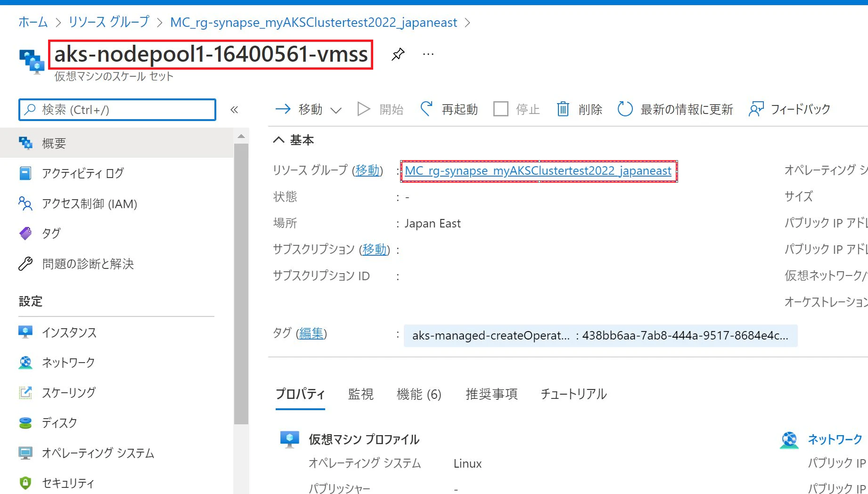
Task: Click the 削除 delete button
Action: click(x=580, y=109)
